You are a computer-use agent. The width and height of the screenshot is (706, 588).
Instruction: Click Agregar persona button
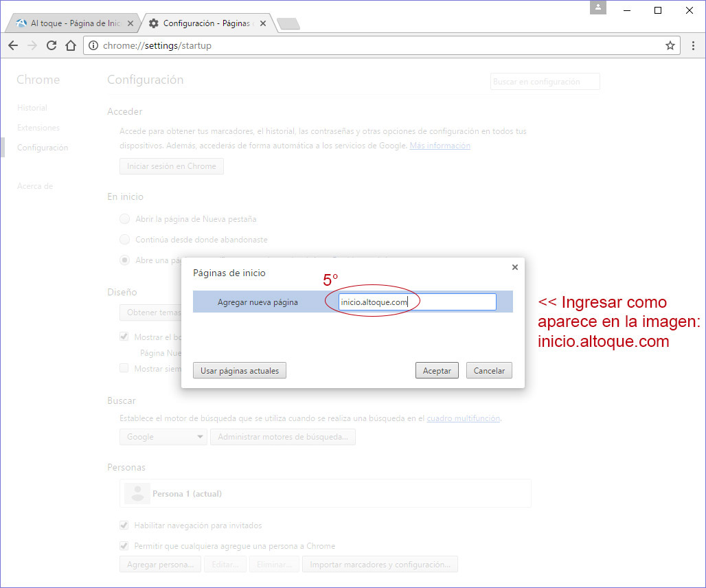160,565
